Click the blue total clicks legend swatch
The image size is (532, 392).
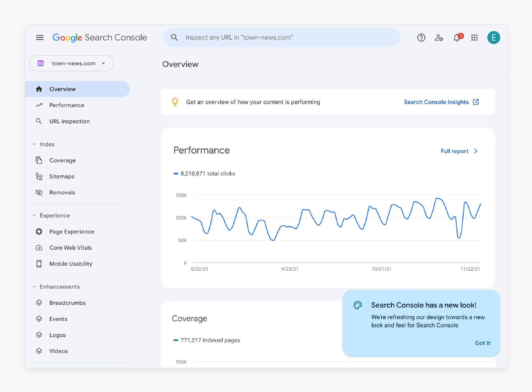point(176,174)
